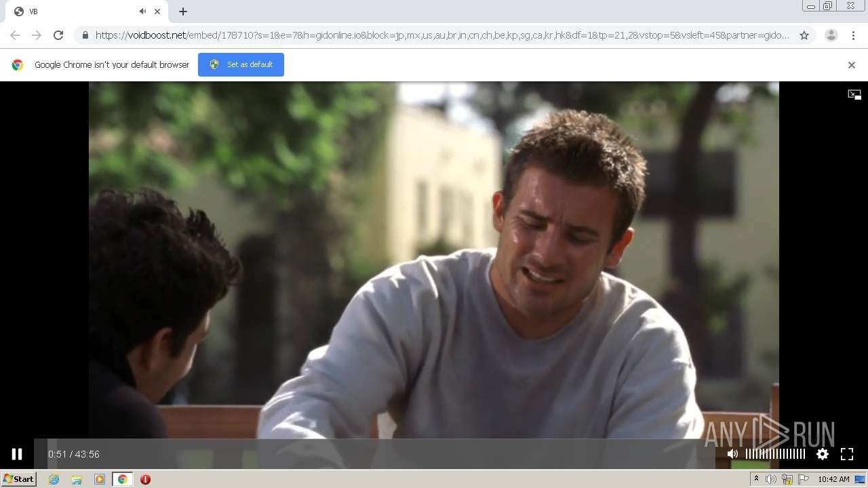Open the Chrome profile avatar
This screenshot has width=868, height=488.
[x=831, y=35]
